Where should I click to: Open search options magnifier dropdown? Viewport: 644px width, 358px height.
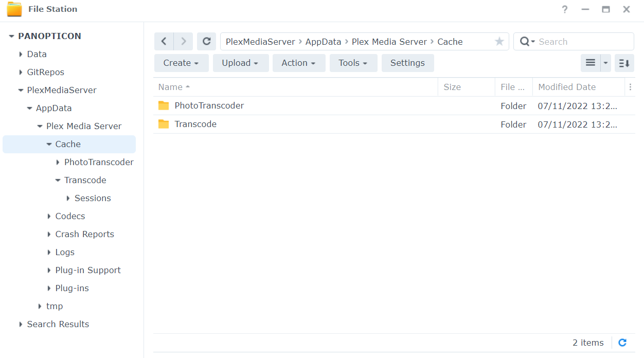tap(527, 42)
